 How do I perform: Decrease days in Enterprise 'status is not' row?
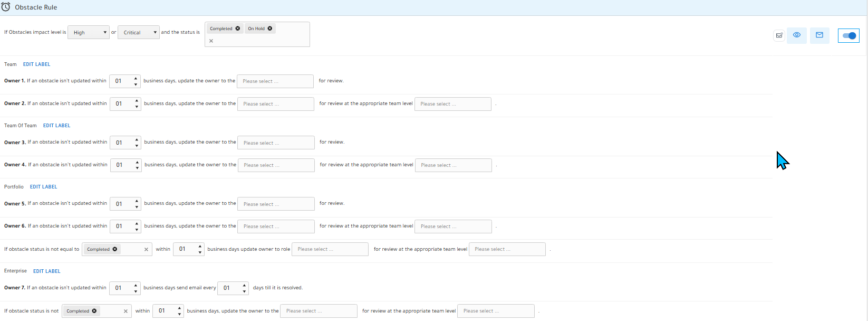(179, 314)
